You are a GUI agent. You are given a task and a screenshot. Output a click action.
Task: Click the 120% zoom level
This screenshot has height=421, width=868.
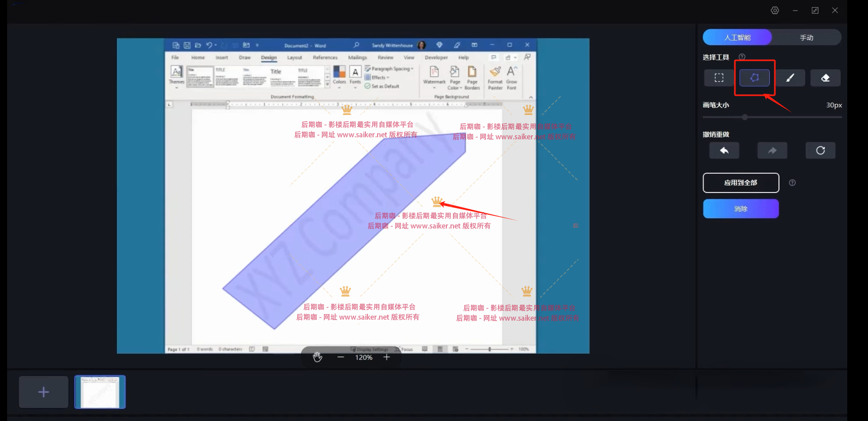point(363,357)
